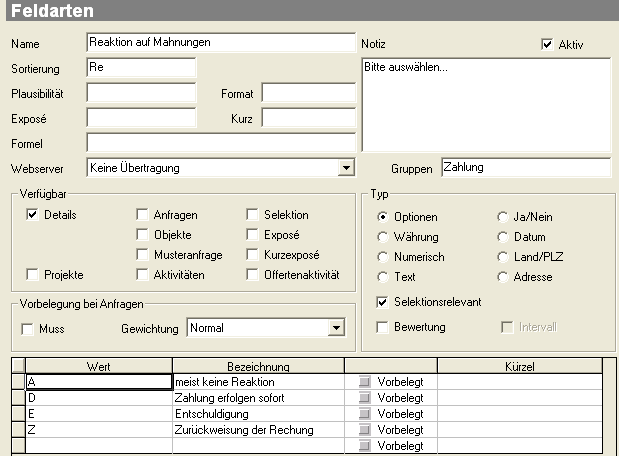
Task: Toggle Vorbelegt for meist keine Reaktion row
Action: pyautogui.click(x=364, y=382)
